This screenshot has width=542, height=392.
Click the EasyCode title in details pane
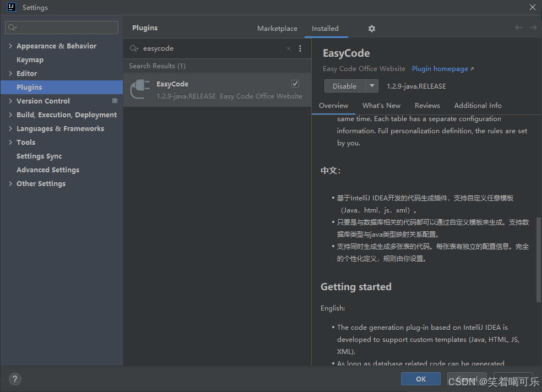(346, 53)
